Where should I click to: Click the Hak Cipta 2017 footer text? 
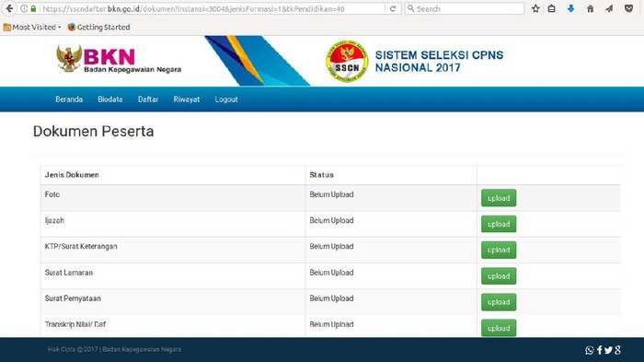point(114,349)
